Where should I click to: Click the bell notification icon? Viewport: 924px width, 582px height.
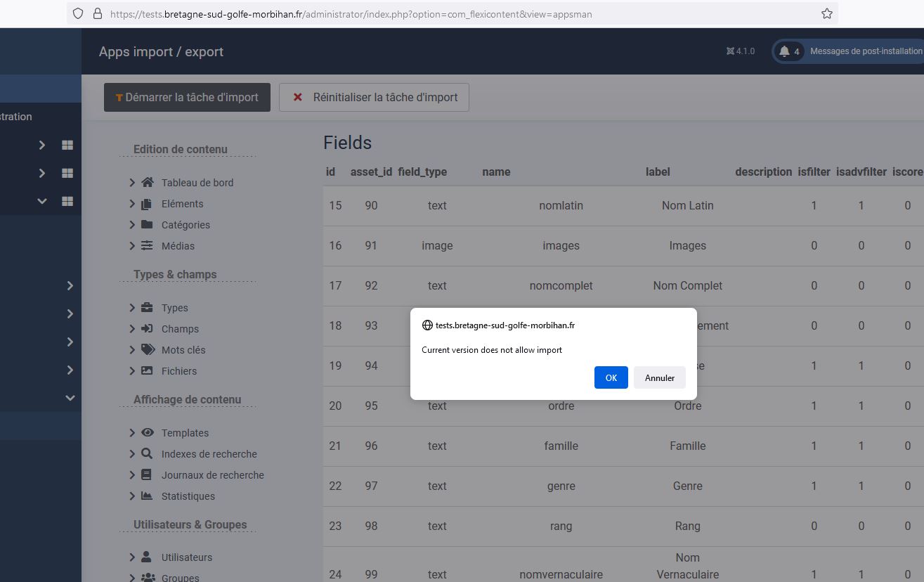click(784, 51)
